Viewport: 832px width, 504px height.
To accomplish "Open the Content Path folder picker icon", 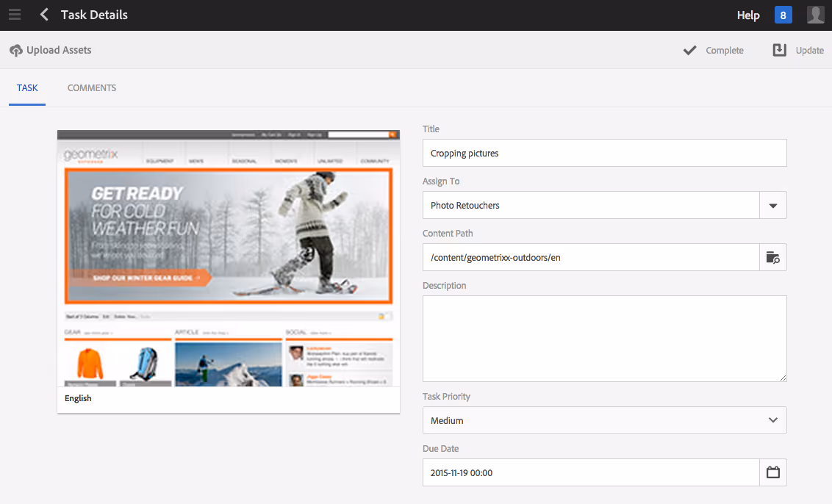I will click(x=772, y=257).
